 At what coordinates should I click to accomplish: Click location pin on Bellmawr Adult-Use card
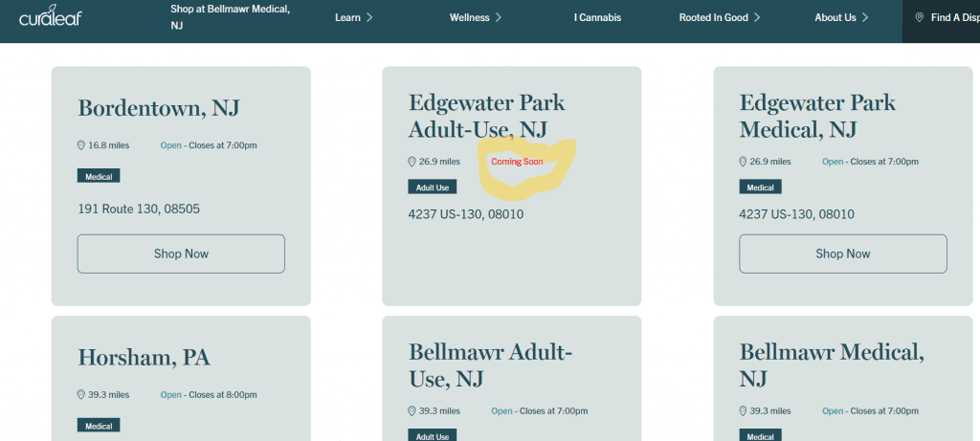pyautogui.click(x=412, y=411)
